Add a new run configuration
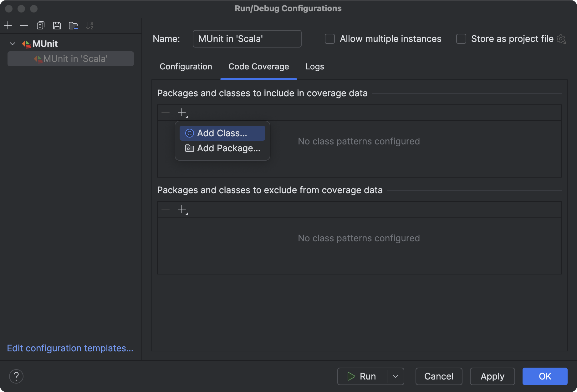 pos(8,25)
